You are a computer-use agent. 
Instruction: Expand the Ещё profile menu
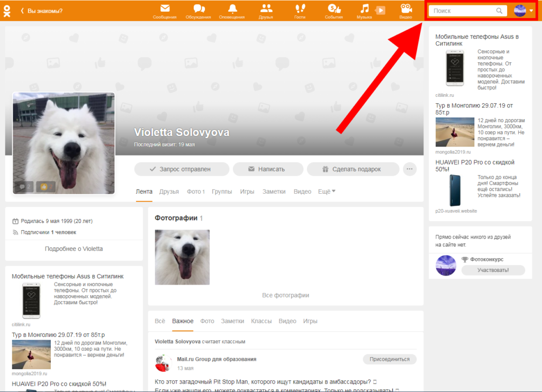tap(327, 192)
